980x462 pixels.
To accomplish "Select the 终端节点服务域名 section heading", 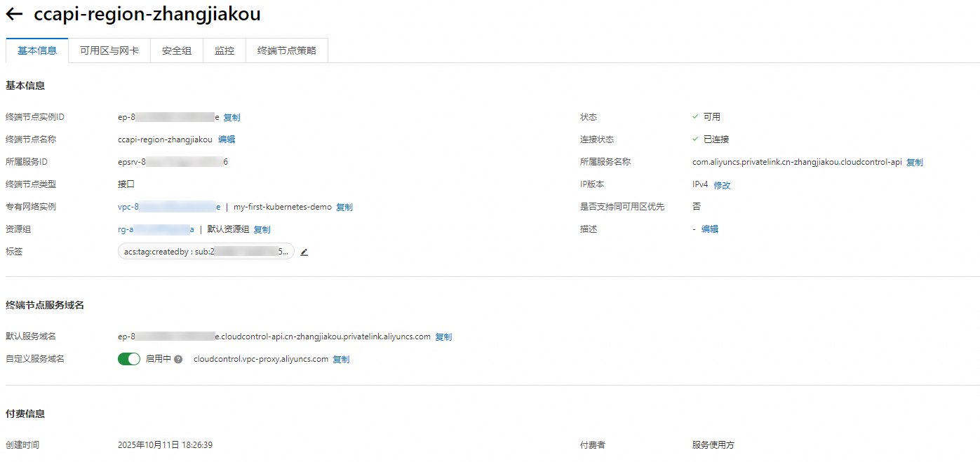I will point(45,305).
